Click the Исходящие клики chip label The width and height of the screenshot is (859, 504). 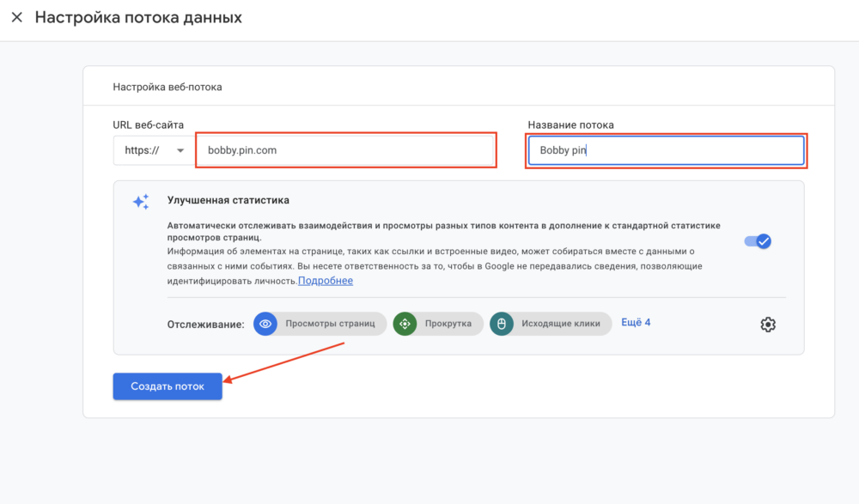(561, 324)
